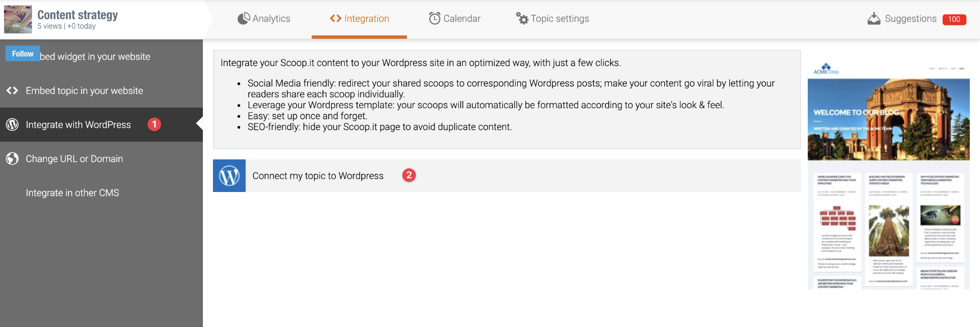Screen dimensions: 980x327
Task: Click the Follow button
Action: [x=22, y=54]
